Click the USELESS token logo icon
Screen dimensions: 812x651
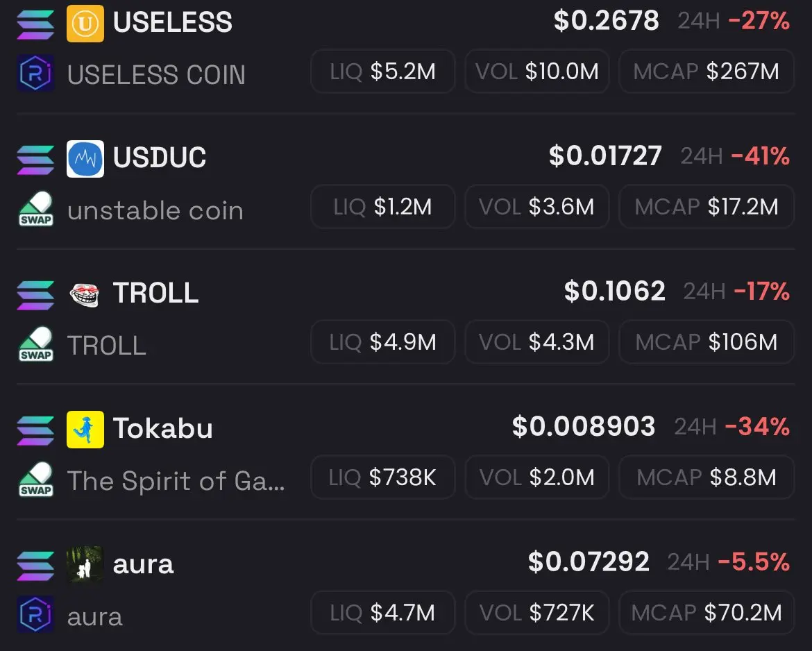[85, 24]
